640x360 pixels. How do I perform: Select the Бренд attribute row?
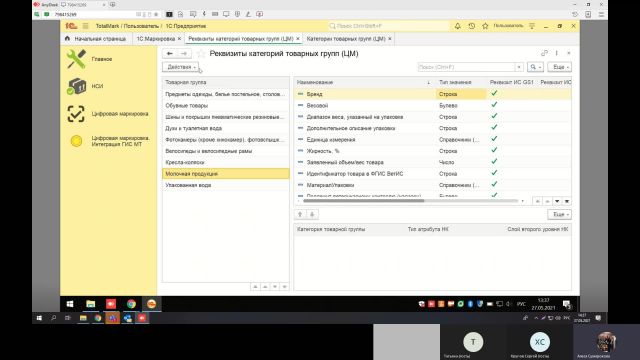point(433,94)
